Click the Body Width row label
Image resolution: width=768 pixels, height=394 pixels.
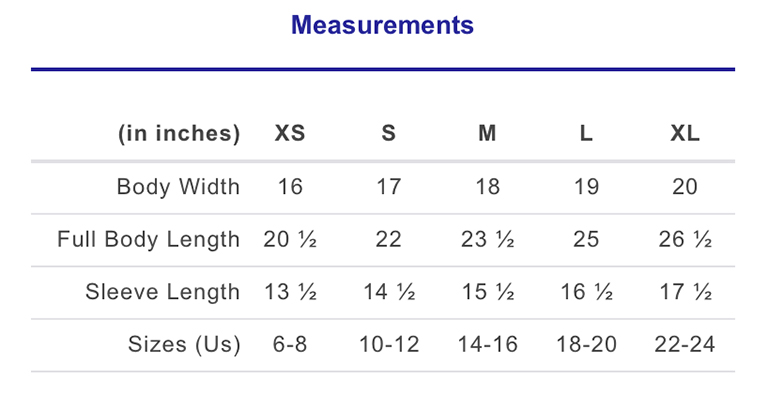[x=178, y=187]
